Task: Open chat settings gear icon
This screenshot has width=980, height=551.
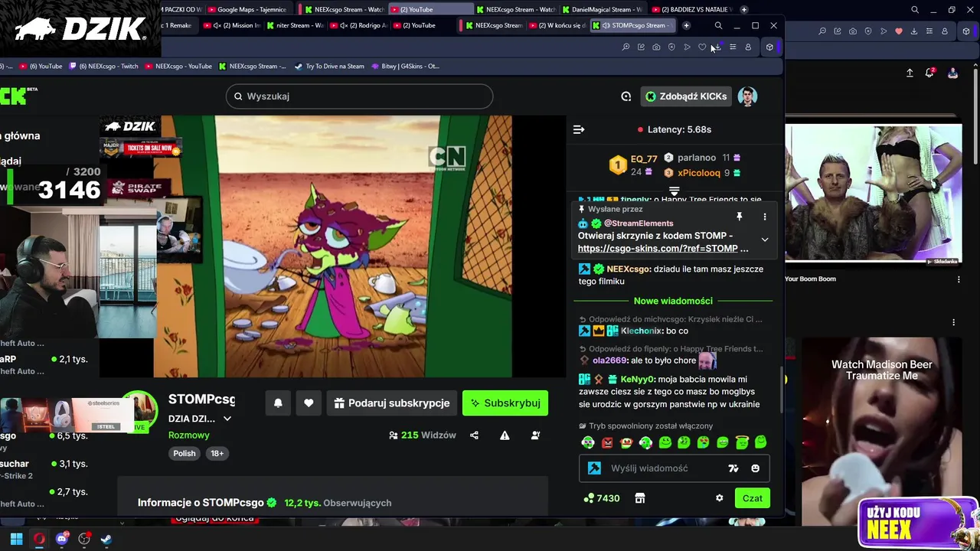Action: tap(719, 498)
